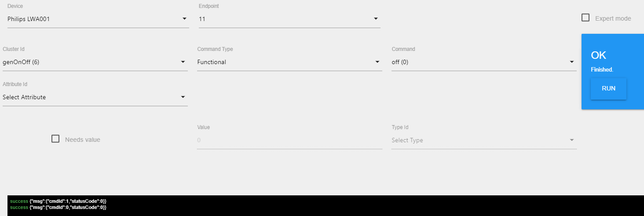Click the Command dropdown arrow icon
Screen dimensions: 644x216
pyautogui.click(x=572, y=62)
